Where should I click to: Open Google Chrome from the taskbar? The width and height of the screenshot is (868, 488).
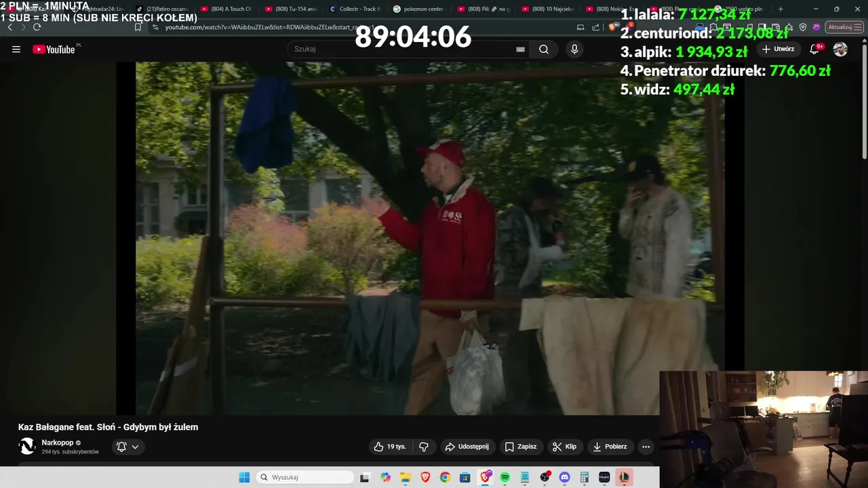(x=445, y=477)
